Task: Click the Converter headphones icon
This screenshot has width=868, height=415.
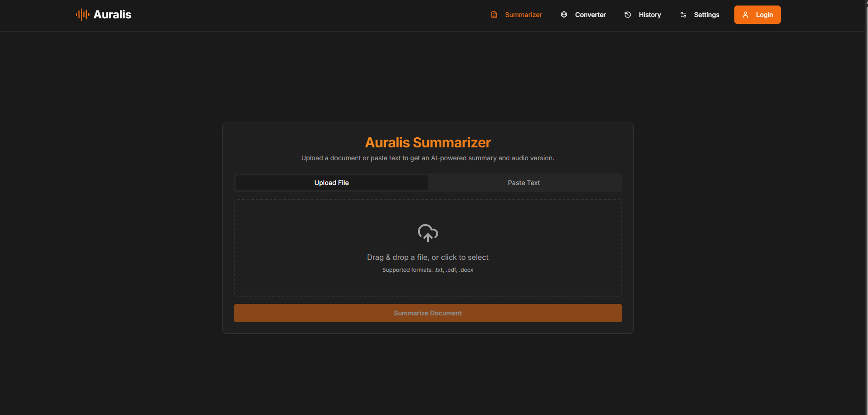Action: click(x=564, y=15)
